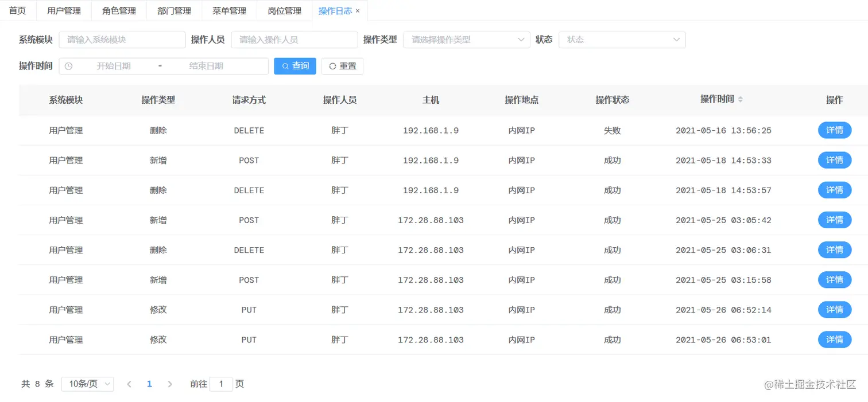Image resolution: width=868 pixels, height=402 pixels.
Task: Click the 请求方式 column header
Action: pos(249,100)
